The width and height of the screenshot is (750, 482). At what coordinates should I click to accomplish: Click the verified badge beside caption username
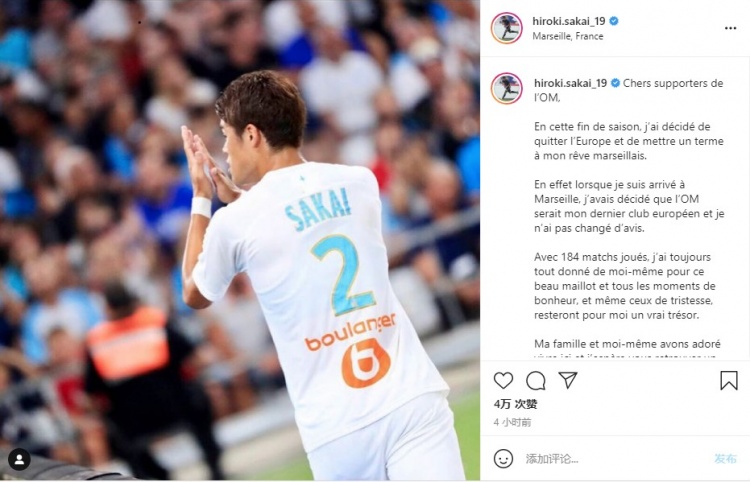616,83
